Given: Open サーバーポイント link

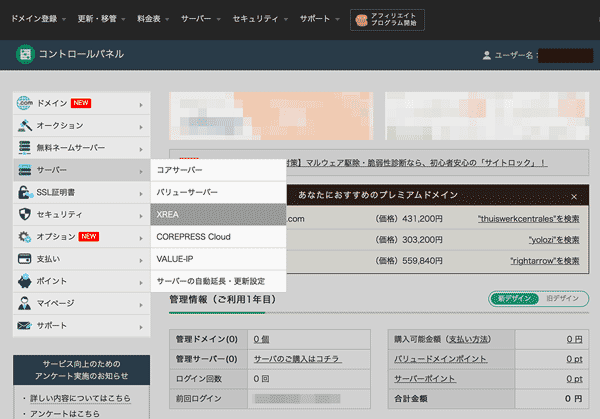Looking at the screenshot, I should coord(425,379).
